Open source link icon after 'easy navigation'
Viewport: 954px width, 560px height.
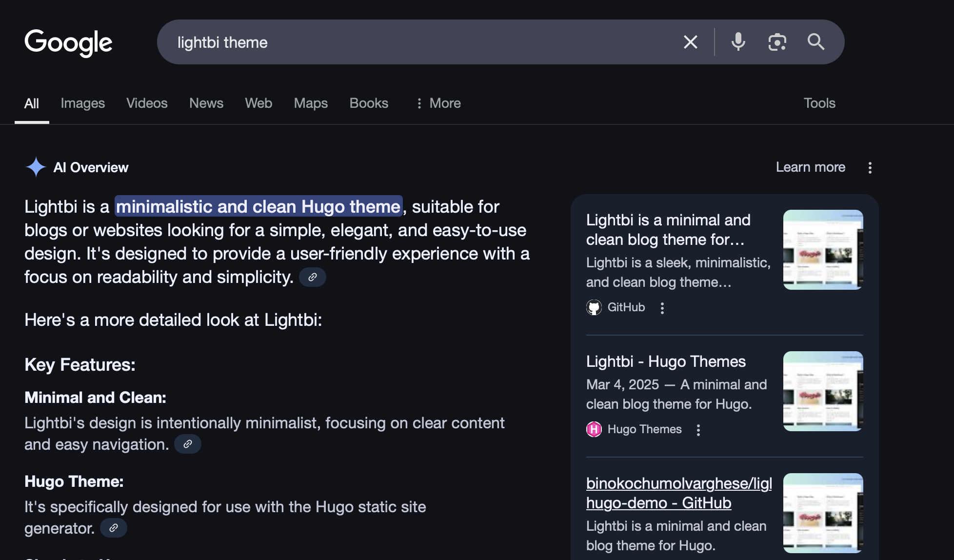(x=188, y=444)
